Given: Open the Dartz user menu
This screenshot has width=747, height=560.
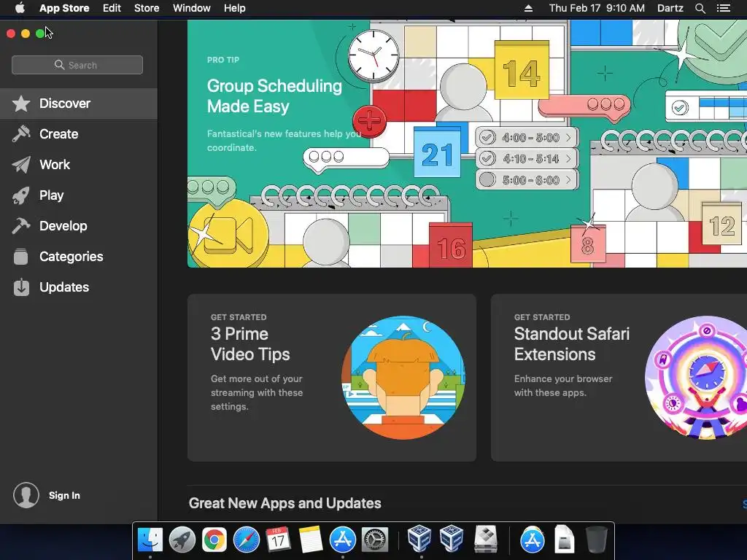Looking at the screenshot, I should pos(670,8).
